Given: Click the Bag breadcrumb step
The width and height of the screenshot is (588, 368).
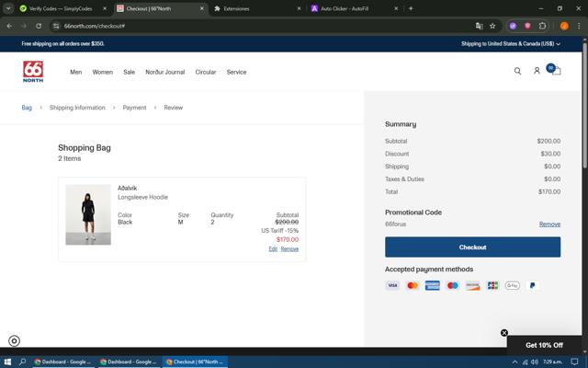Looking at the screenshot, I should 27,108.
